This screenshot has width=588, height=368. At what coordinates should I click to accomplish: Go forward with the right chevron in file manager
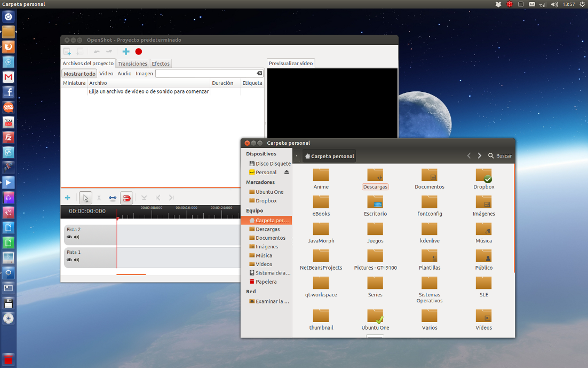pos(480,155)
